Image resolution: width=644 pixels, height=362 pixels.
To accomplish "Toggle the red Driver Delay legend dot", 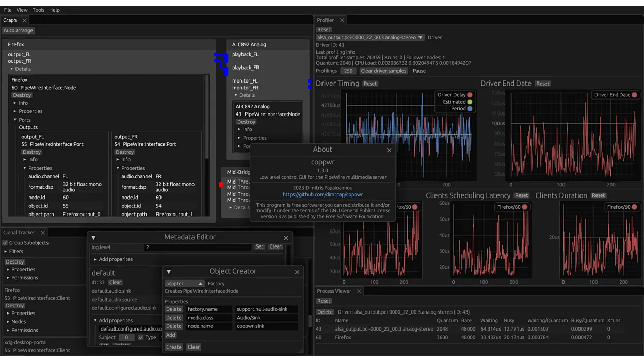I will point(470,94).
